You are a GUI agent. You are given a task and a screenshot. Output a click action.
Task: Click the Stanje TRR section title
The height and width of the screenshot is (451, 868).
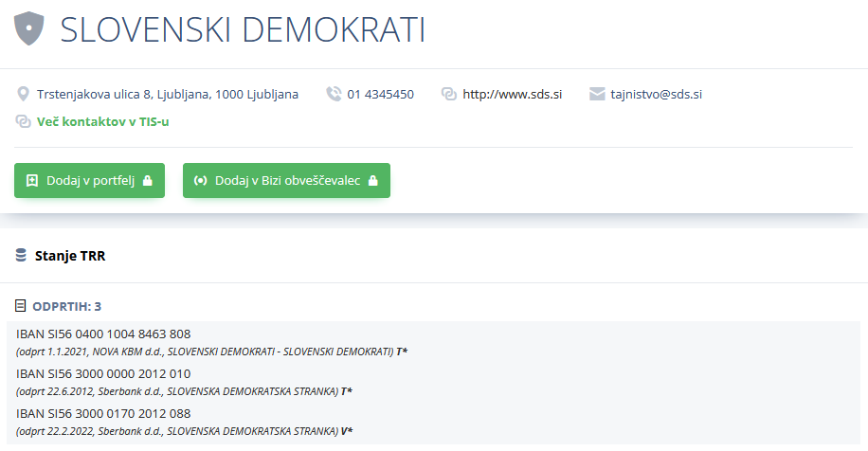point(70,256)
